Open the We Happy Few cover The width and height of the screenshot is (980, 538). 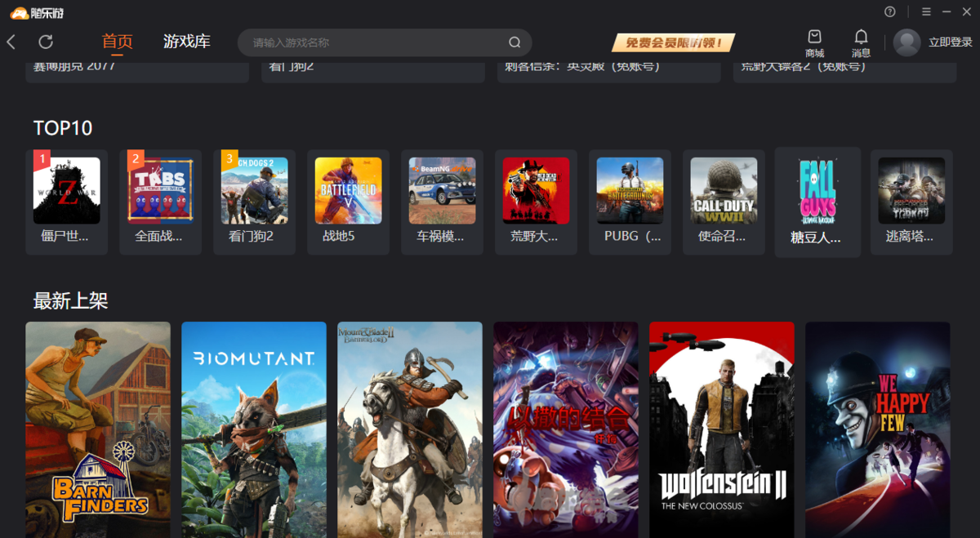tap(878, 429)
